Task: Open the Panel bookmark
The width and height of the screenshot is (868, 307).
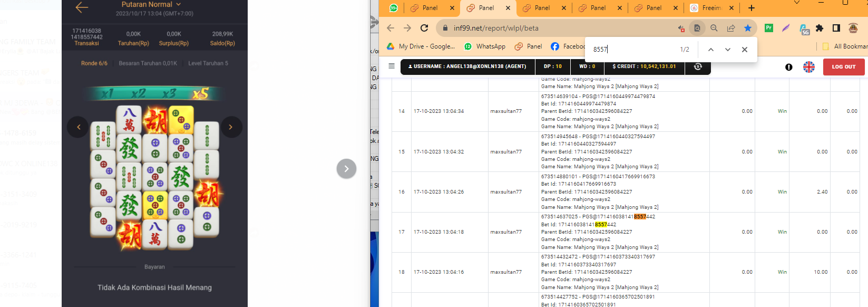Action: pos(528,46)
